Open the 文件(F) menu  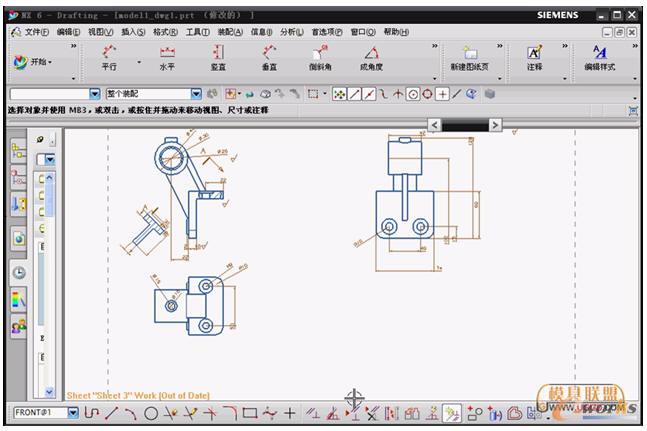pyautogui.click(x=30, y=32)
